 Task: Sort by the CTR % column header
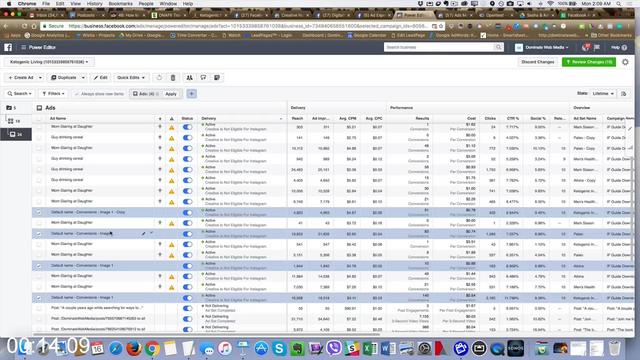point(512,119)
